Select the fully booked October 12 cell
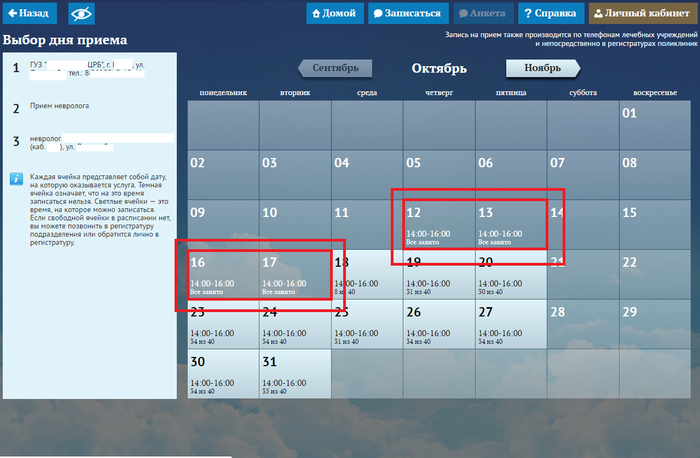The height and width of the screenshot is (458, 700). pos(438,224)
